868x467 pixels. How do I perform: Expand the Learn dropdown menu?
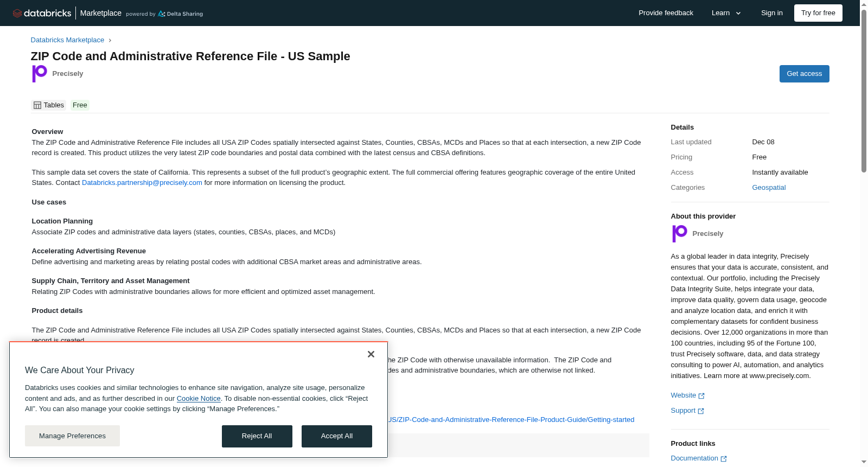pyautogui.click(x=726, y=13)
